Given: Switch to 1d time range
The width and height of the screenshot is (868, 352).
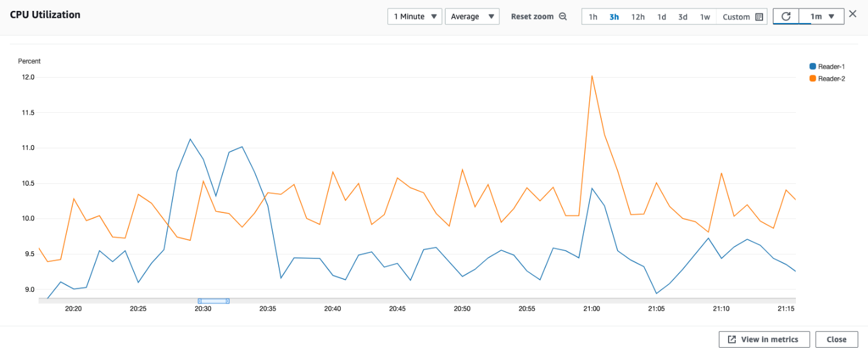Looking at the screenshot, I should (x=662, y=17).
